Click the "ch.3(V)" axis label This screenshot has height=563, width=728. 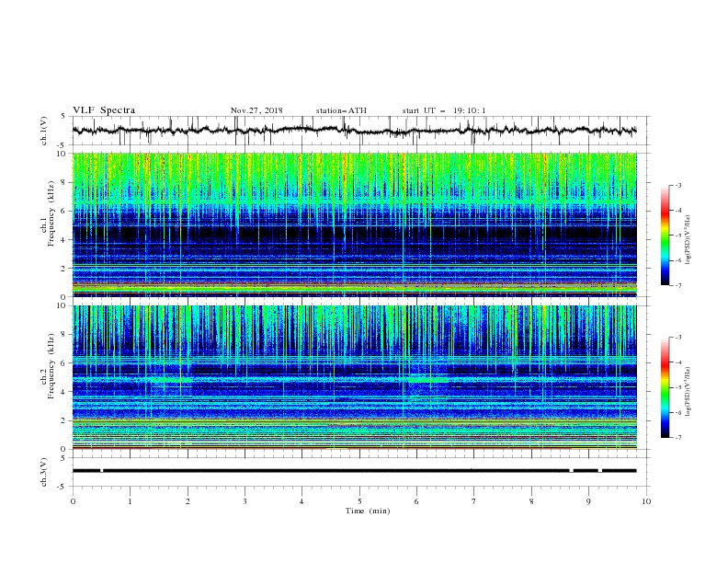[x=44, y=472]
